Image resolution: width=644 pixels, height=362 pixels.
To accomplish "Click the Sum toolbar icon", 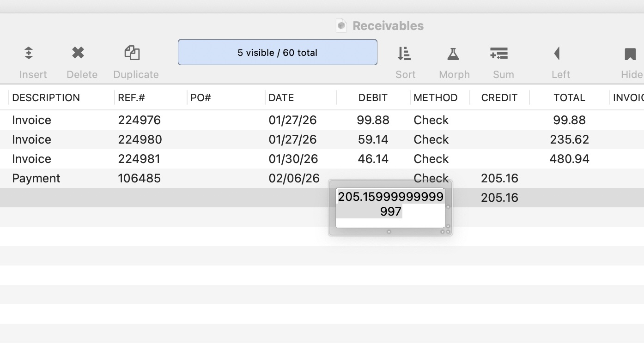I will tap(499, 54).
